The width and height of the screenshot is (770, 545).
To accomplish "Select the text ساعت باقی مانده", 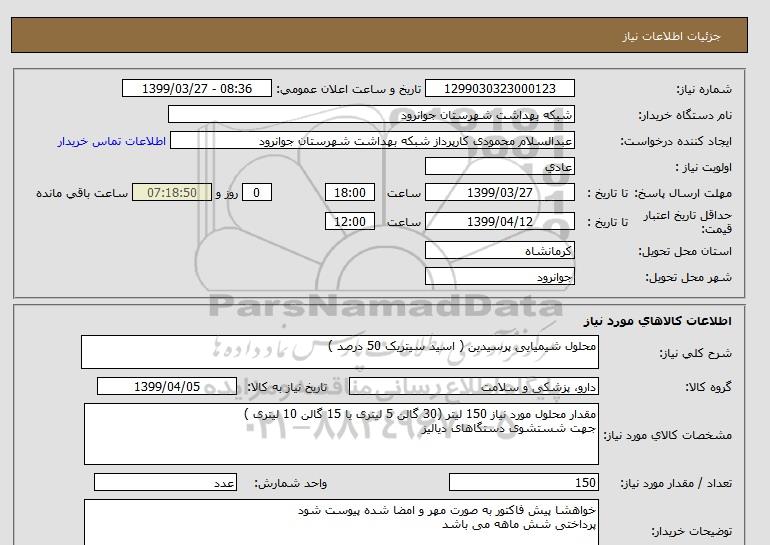I will point(82,193).
